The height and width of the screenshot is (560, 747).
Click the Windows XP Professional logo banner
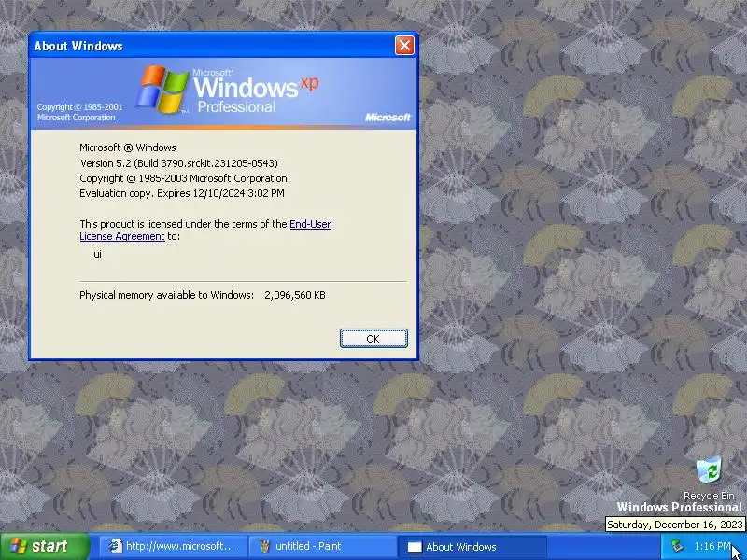[x=223, y=93]
